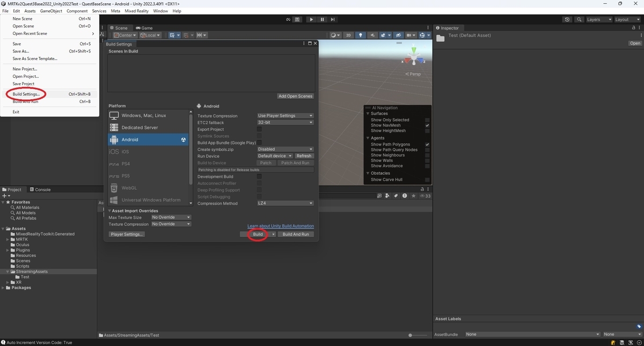The image size is (644, 346).
Task: Open Compression Method LZ4 dropdown
Action: point(285,203)
